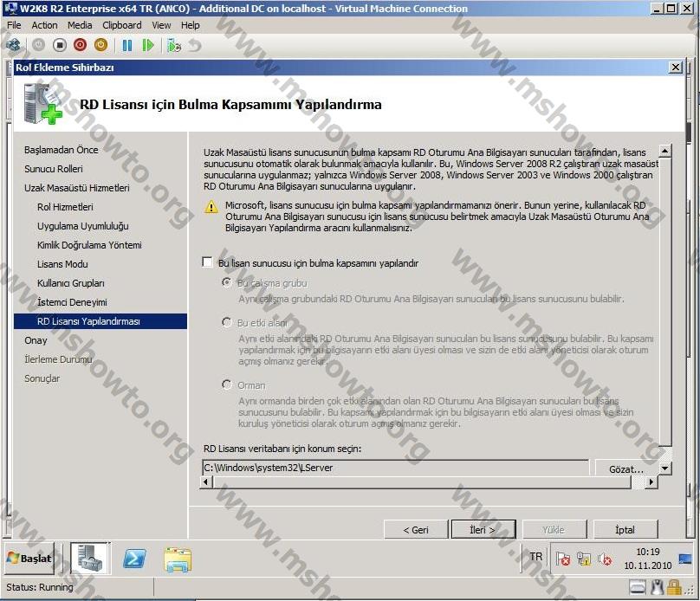Click the network tray icon
This screenshot has height=601, width=700.
[584, 559]
